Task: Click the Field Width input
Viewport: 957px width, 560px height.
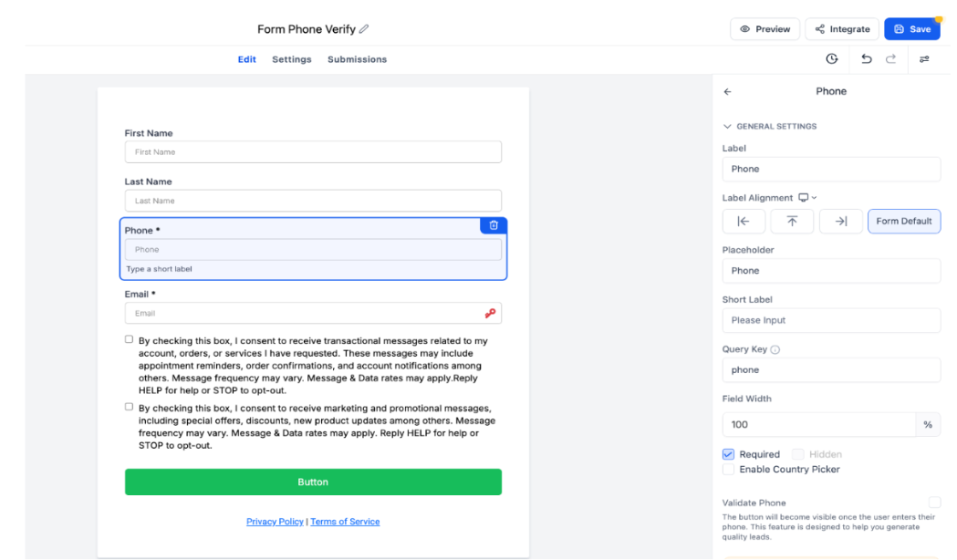Action: click(818, 425)
